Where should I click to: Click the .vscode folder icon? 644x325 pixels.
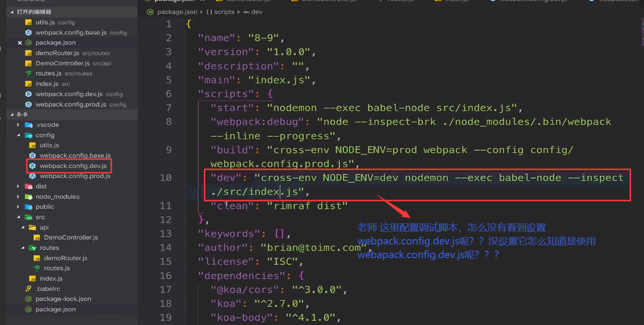click(x=28, y=125)
